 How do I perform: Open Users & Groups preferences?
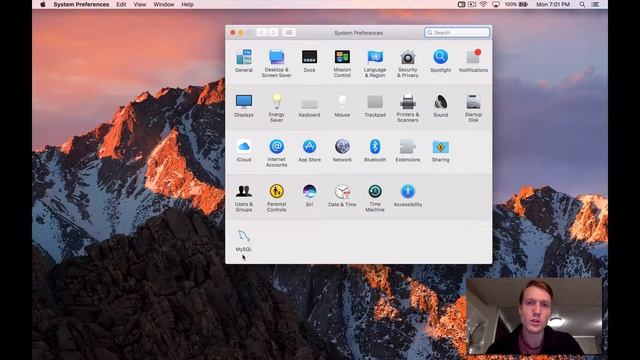tap(244, 198)
